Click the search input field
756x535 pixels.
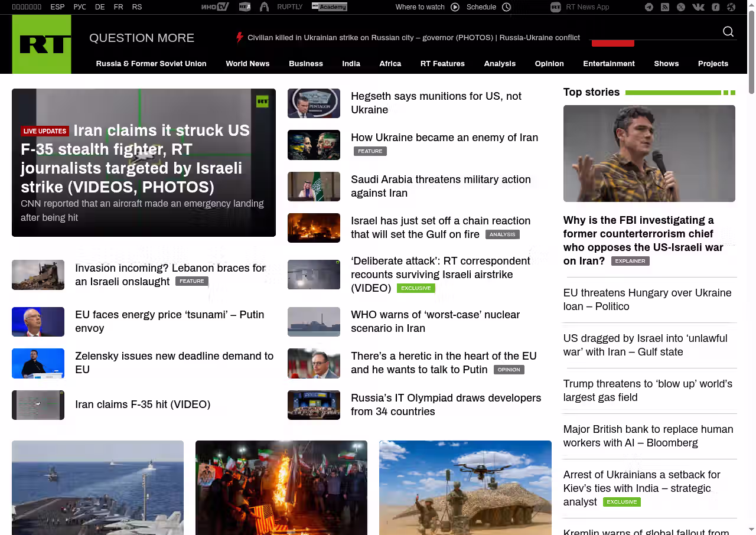(656, 32)
